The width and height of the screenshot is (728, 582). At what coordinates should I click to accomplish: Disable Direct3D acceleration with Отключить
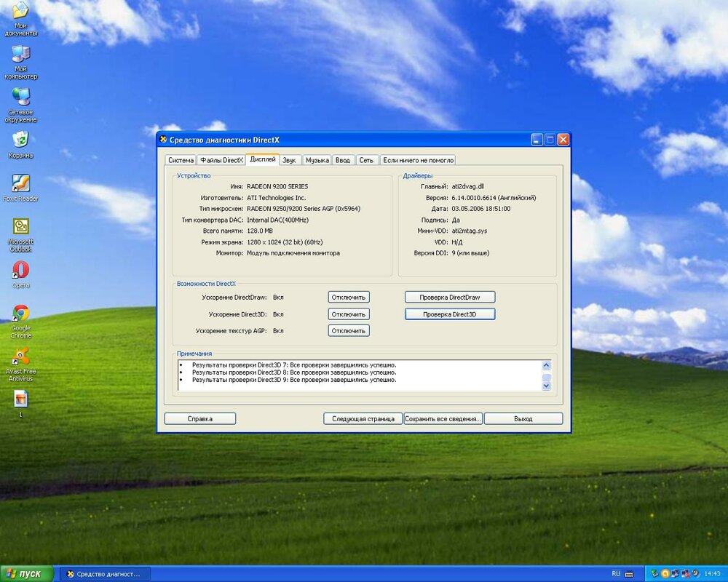tap(349, 314)
